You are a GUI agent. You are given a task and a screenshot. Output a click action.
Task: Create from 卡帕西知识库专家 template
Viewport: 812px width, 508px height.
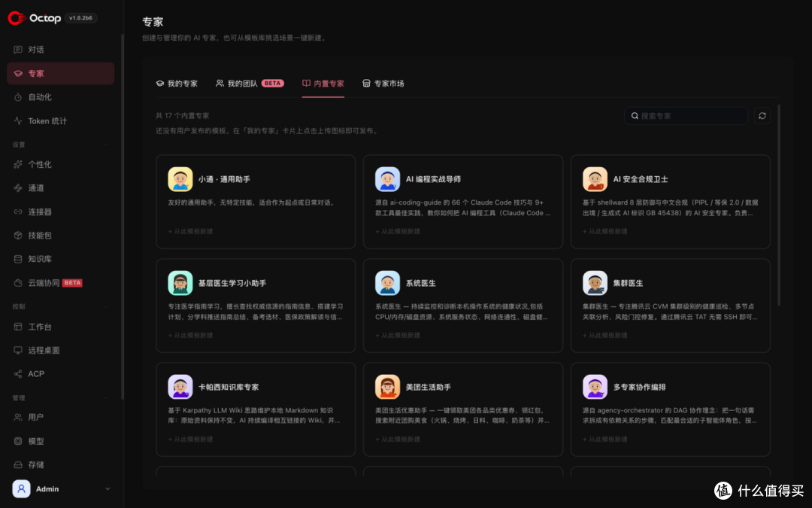[x=190, y=439]
